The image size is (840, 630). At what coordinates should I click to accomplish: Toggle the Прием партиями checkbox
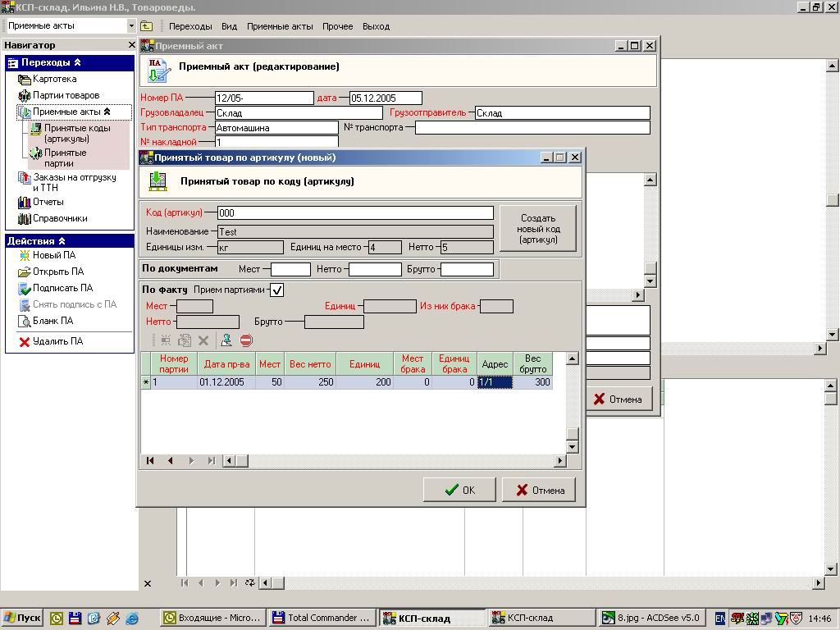point(277,290)
